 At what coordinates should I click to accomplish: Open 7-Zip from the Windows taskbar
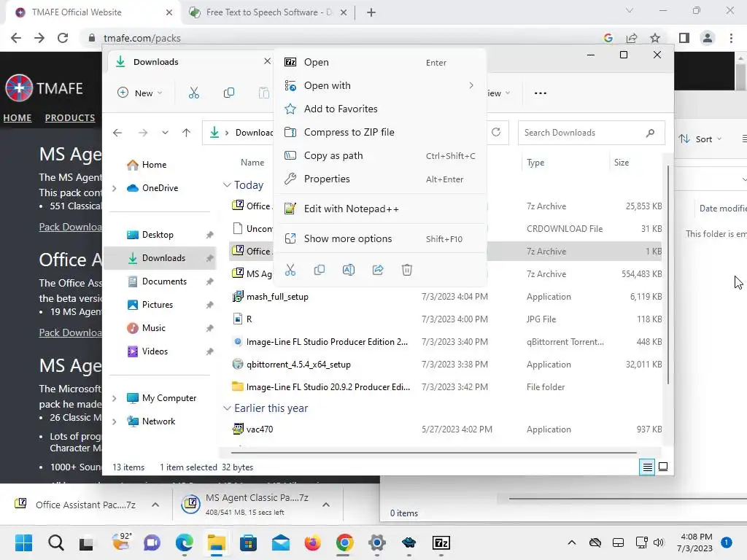coord(441,542)
